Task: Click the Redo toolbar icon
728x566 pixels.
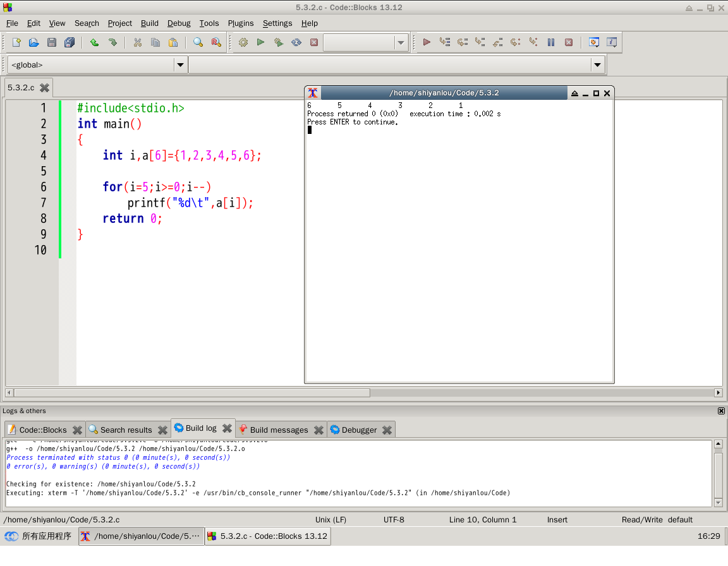Action: (112, 43)
